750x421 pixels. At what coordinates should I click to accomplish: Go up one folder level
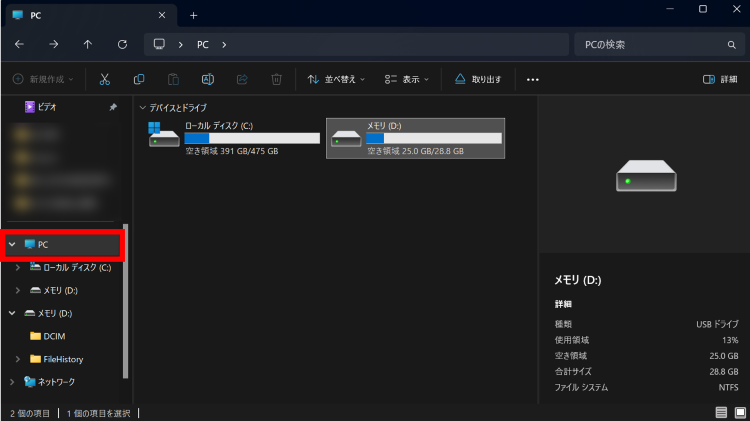click(x=88, y=44)
